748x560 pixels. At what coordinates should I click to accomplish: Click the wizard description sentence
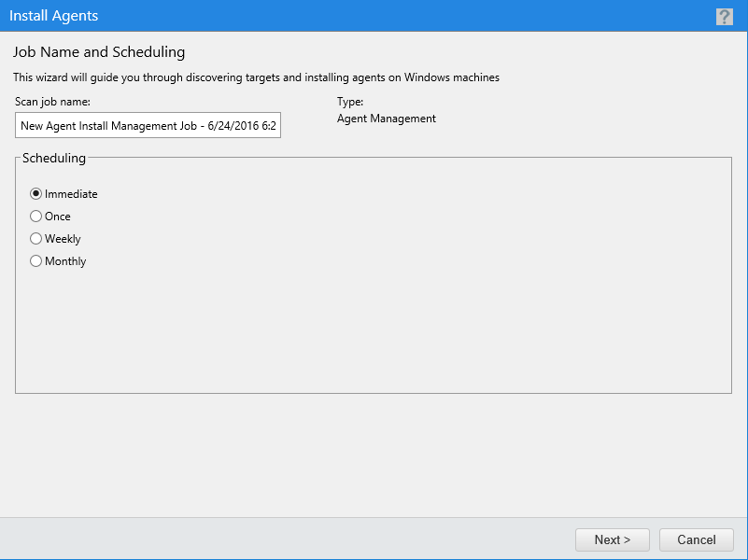pyautogui.click(x=256, y=77)
